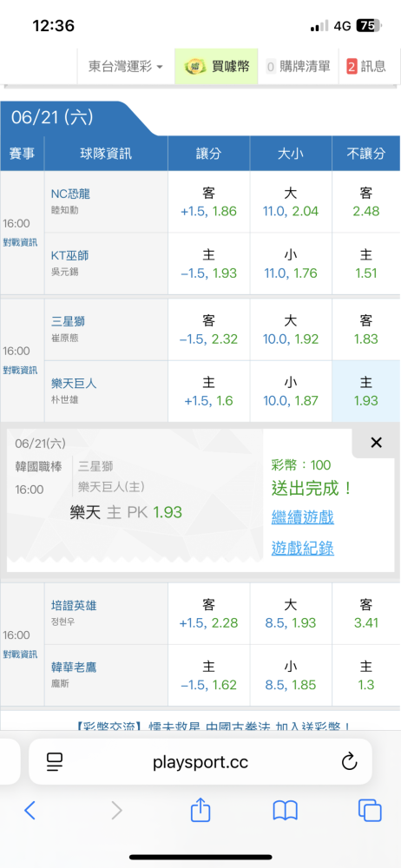401x868 pixels.
Task: Tap the playsport.cc address field
Action: (200, 762)
